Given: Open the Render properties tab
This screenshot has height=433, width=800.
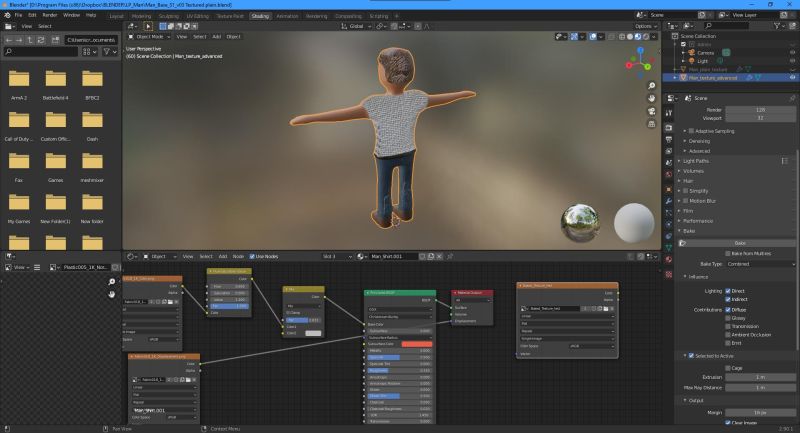Looking at the screenshot, I should point(669,128).
